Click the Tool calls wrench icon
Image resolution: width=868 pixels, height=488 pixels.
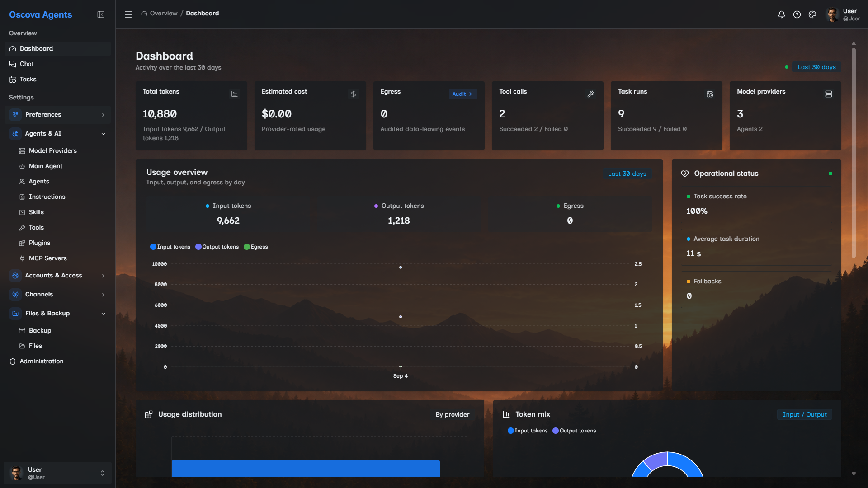tap(591, 94)
